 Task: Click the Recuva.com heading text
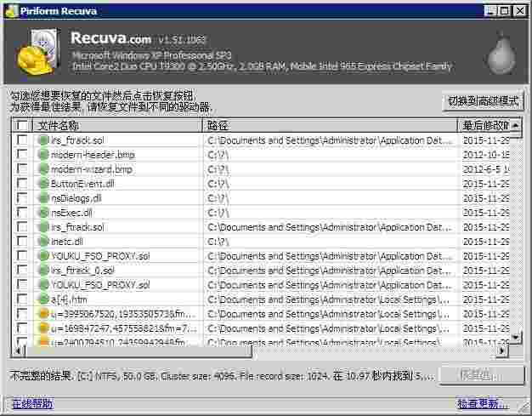111,37
